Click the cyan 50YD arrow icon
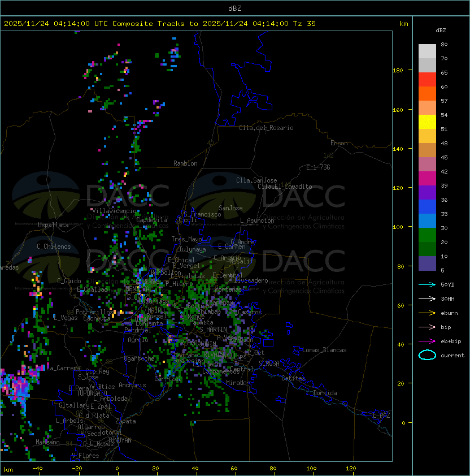The height and width of the screenshot is (476, 470). [427, 284]
